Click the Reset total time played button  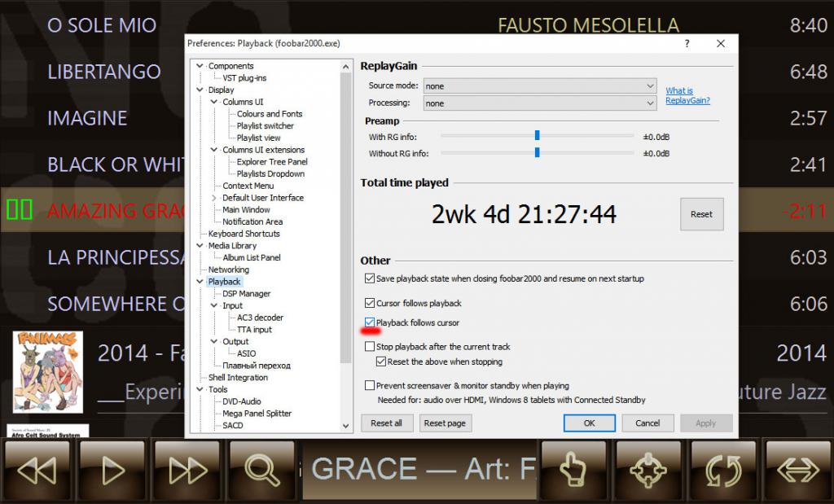click(x=701, y=214)
